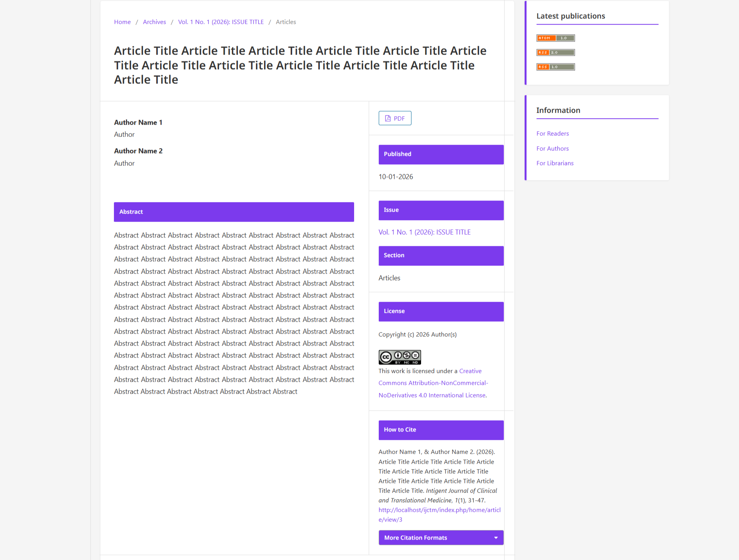This screenshot has height=560, width=739.
Task: Click the dropdown arrow on citation formats
Action: click(x=496, y=538)
